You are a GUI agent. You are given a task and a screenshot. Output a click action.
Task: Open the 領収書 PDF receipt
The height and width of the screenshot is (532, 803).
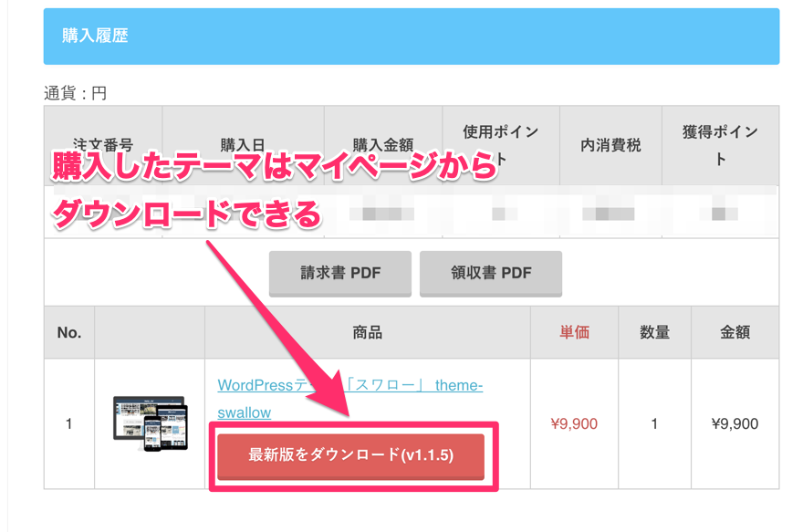[x=491, y=273]
